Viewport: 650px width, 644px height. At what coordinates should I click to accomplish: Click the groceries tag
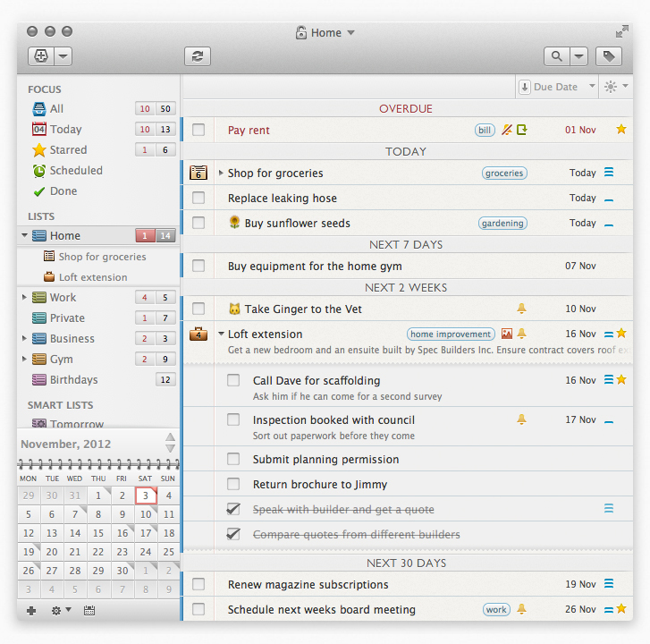coord(504,173)
